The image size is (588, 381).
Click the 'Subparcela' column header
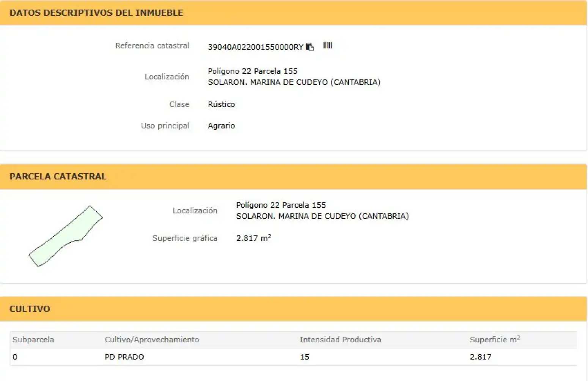[x=33, y=340]
